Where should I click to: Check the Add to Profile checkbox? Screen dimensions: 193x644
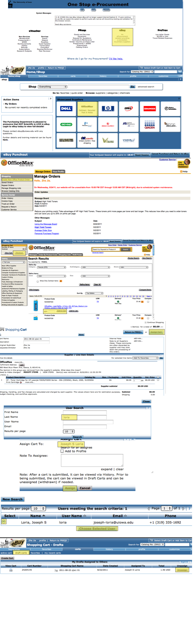click(x=62, y=451)
